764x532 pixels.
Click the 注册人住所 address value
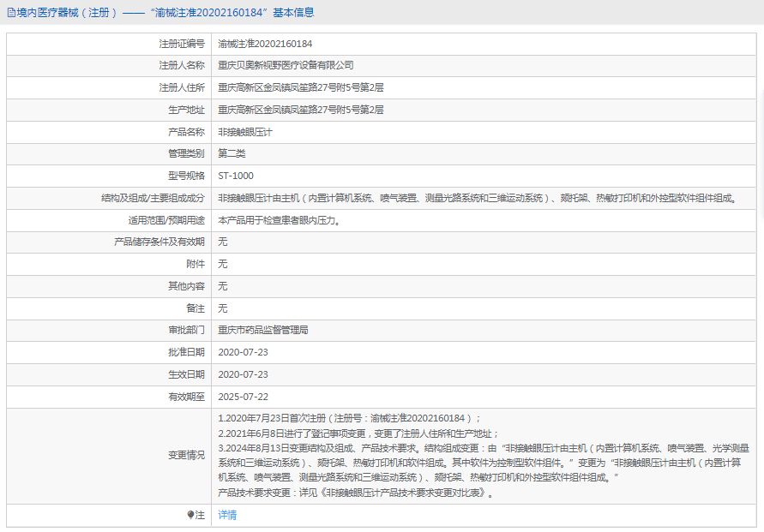tap(301, 87)
